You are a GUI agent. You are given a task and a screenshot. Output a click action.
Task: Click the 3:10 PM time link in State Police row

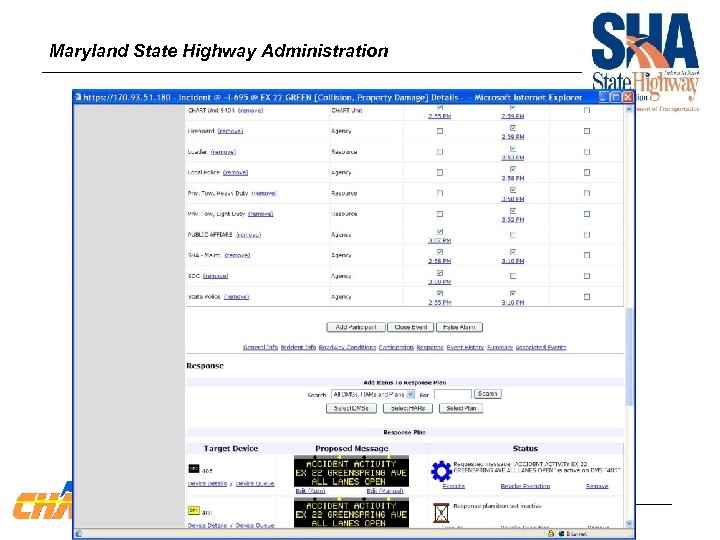pyautogui.click(x=513, y=303)
